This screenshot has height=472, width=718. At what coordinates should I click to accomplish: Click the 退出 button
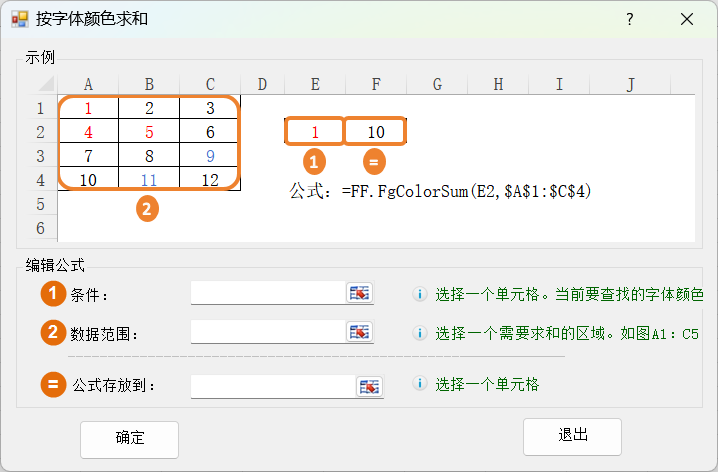(x=572, y=436)
